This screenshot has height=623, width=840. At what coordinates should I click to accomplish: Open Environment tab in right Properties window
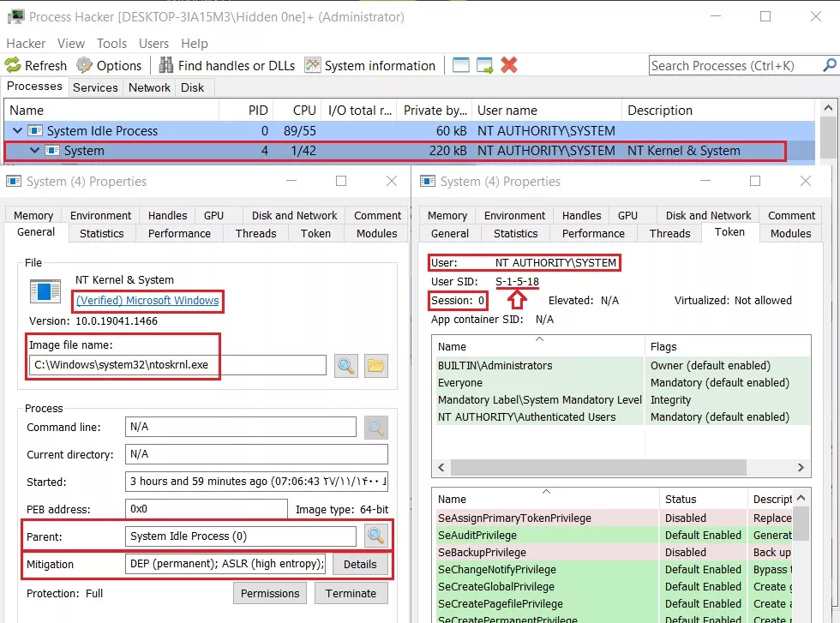tap(514, 215)
